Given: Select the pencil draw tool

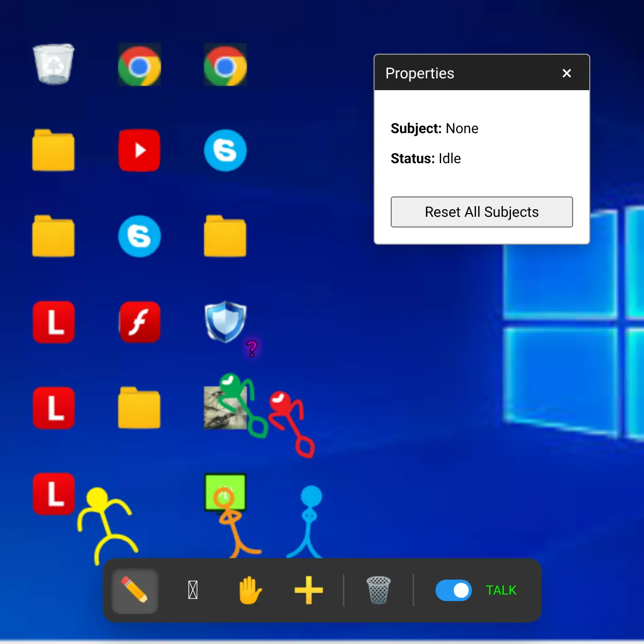Looking at the screenshot, I should [134, 590].
